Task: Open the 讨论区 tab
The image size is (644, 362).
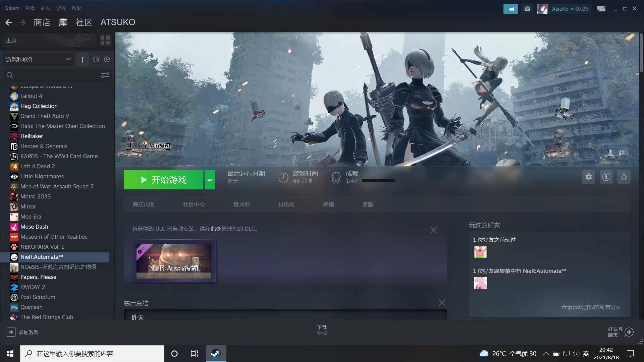Action: pyautogui.click(x=286, y=204)
